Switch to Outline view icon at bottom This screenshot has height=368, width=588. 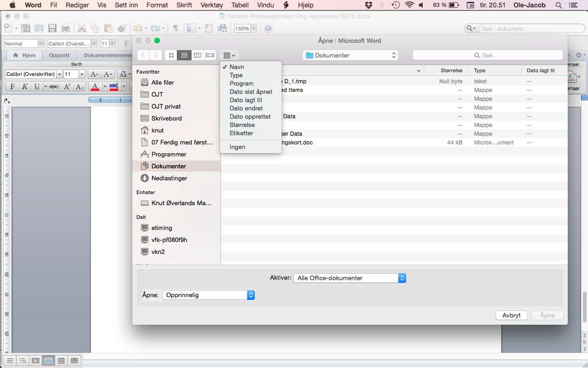click(22, 361)
